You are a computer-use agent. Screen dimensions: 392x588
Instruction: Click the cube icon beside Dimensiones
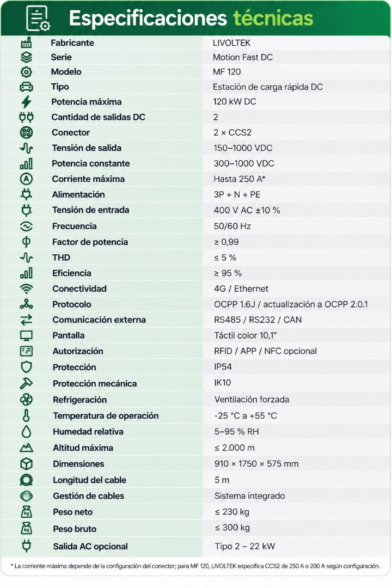(x=26, y=464)
